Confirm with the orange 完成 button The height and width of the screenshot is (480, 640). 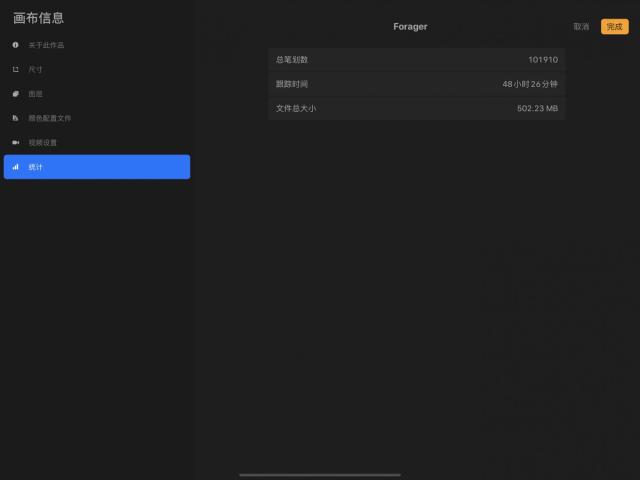click(615, 27)
